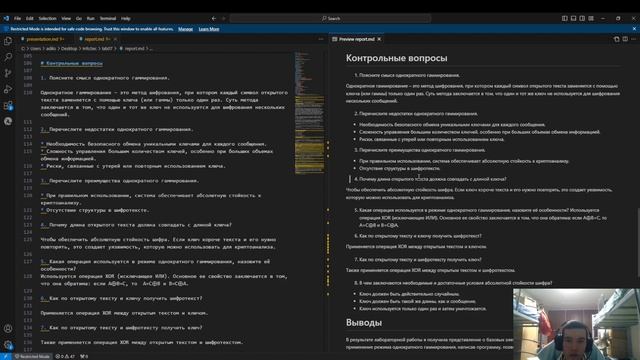Open the Edit menu
This screenshot has height=360, width=640.
(29, 18)
